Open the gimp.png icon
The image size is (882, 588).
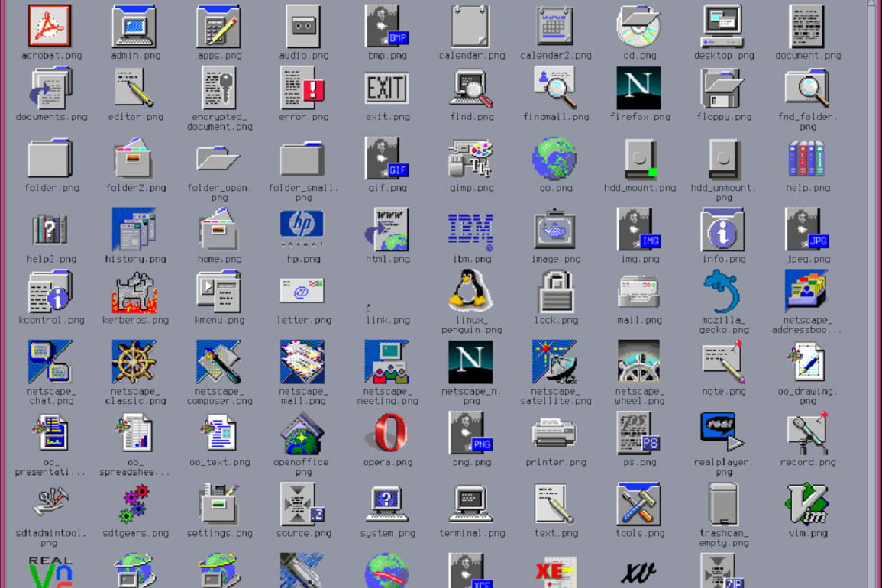(470, 159)
